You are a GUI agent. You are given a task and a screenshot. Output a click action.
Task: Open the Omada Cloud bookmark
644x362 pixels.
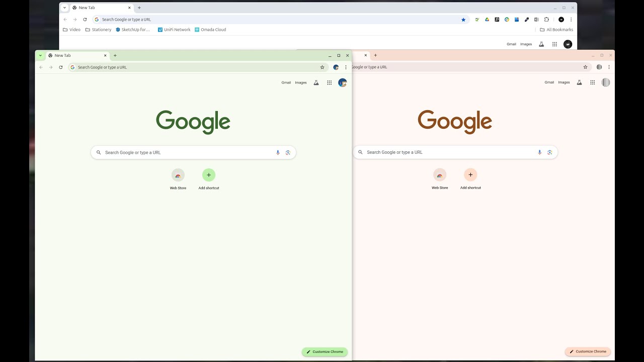(x=210, y=30)
